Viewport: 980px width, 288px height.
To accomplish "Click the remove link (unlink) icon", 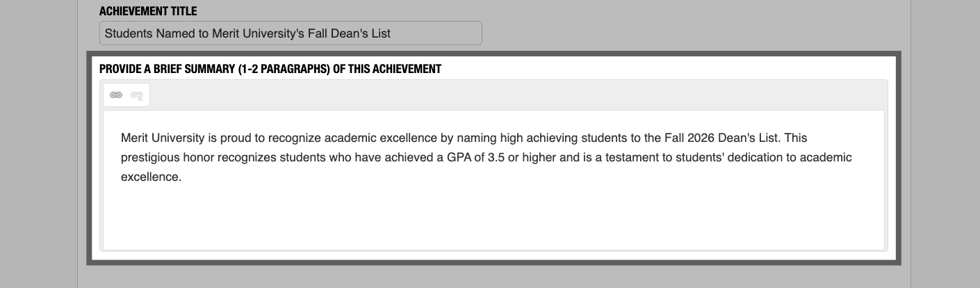I will coord(137,95).
